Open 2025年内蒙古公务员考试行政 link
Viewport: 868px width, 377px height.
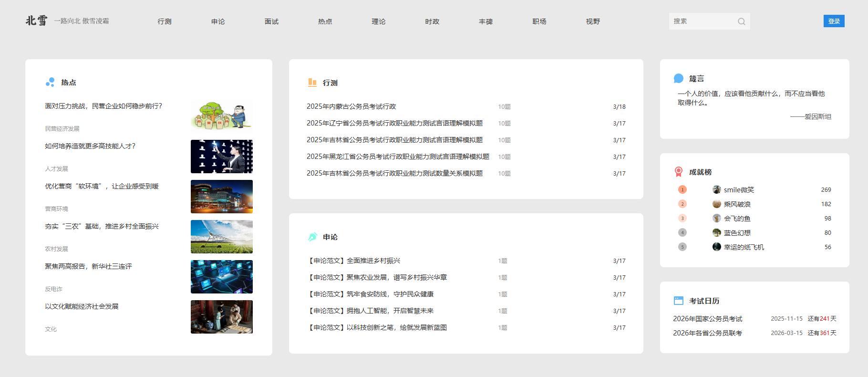tap(351, 106)
